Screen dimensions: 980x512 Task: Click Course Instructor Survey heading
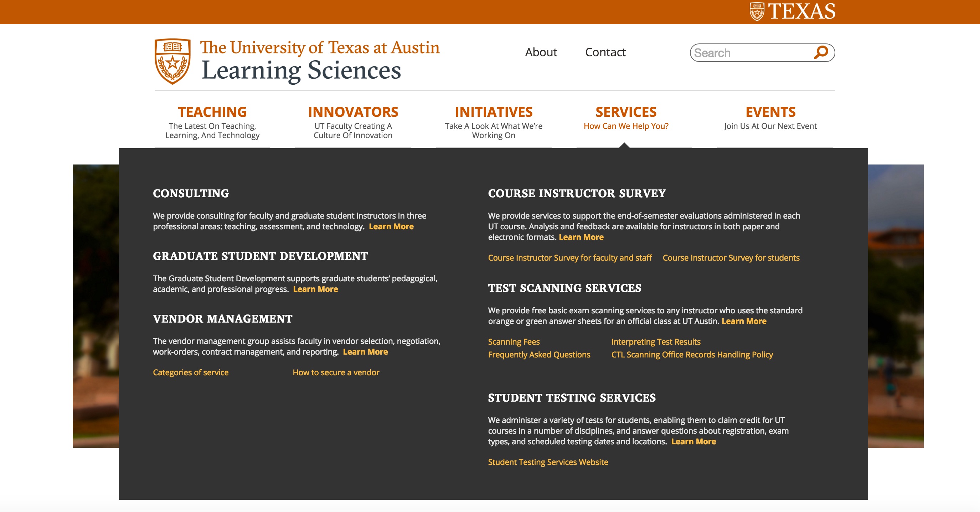[x=577, y=193]
